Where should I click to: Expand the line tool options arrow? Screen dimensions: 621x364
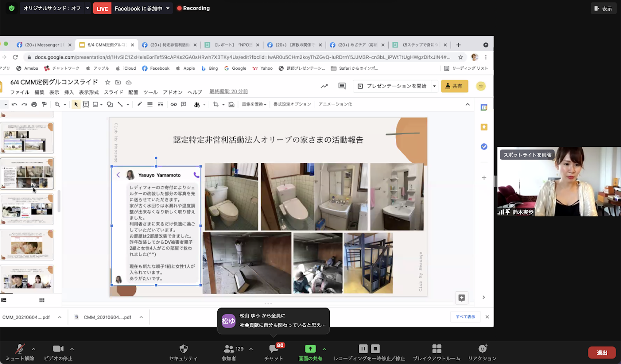tap(128, 104)
